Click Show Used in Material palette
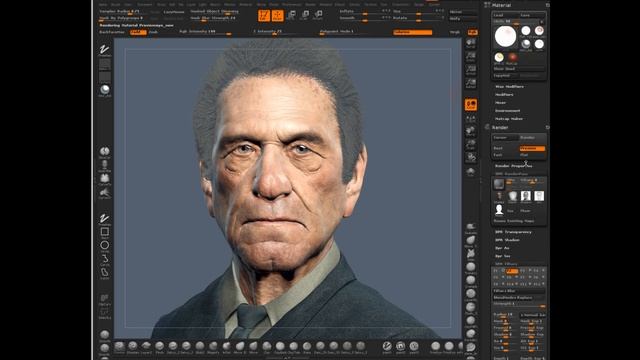Screen dimensions: 640x360 coord(519,69)
